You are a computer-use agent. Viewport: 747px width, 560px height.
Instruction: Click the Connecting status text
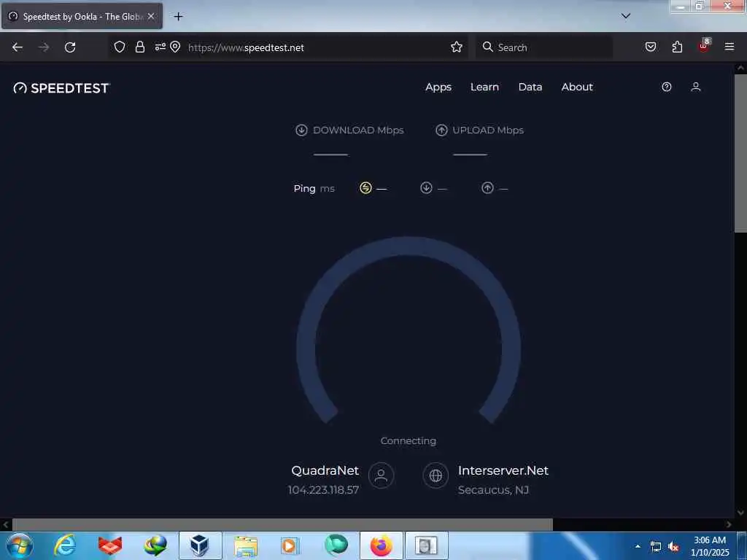pyautogui.click(x=409, y=441)
